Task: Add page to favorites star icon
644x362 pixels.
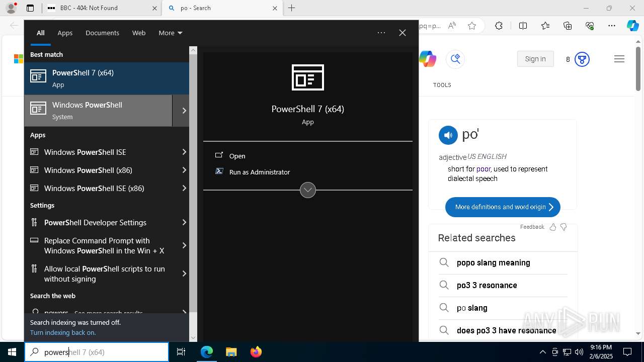Action: point(472,26)
